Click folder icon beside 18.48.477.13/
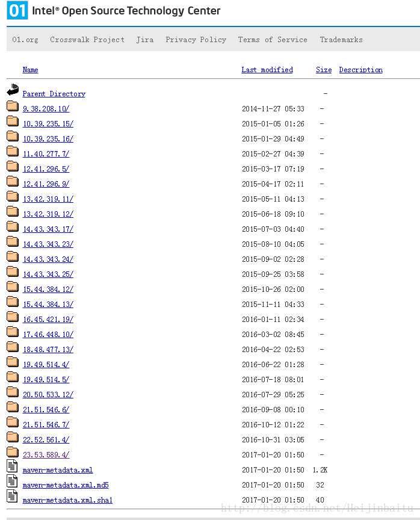The width and height of the screenshot is (420, 520). pos(13,347)
